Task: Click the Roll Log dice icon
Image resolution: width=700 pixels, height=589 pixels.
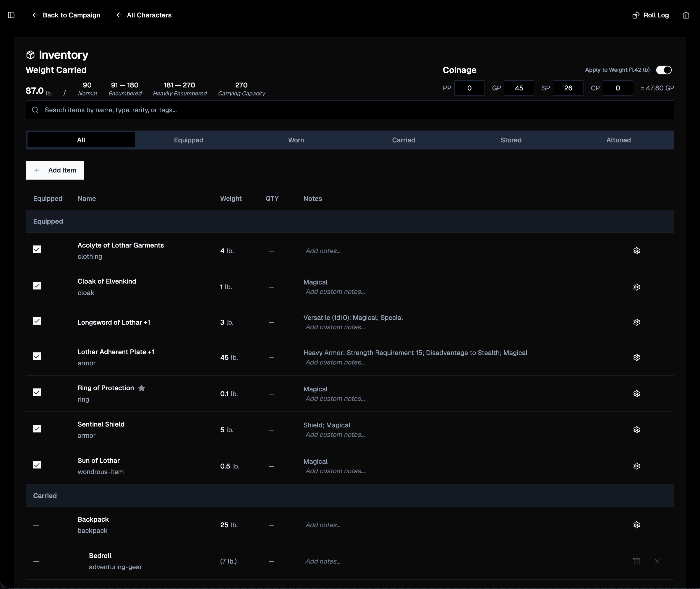Action: coord(636,15)
